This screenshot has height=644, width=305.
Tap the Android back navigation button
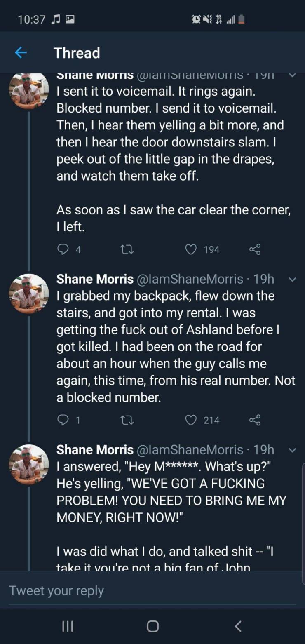pyautogui.click(x=238, y=626)
